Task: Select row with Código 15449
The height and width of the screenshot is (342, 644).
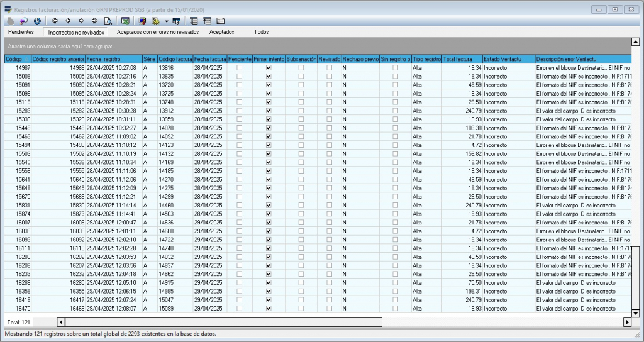Action: 318,128
